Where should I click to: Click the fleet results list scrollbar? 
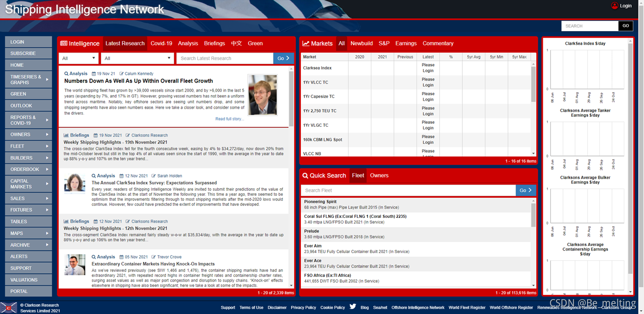(533, 215)
